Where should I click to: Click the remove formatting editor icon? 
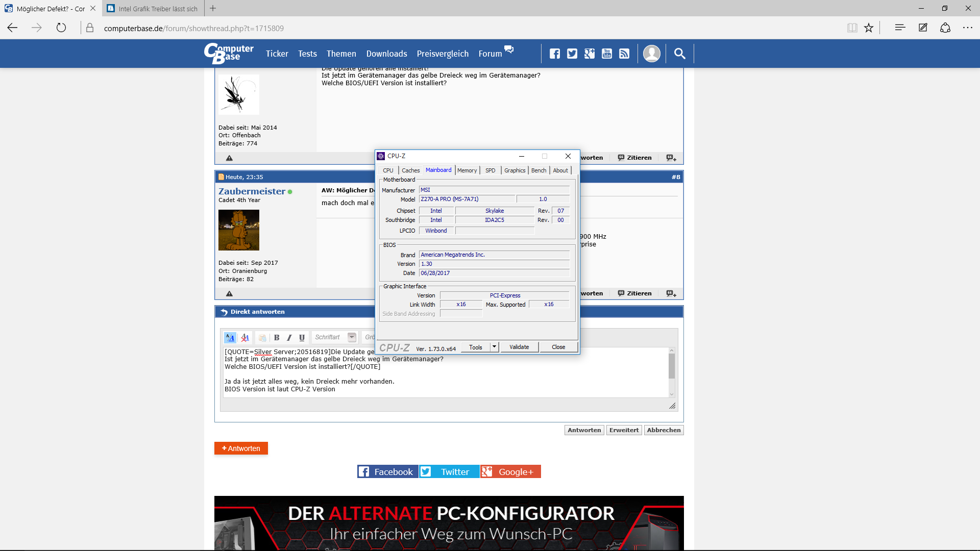click(245, 337)
